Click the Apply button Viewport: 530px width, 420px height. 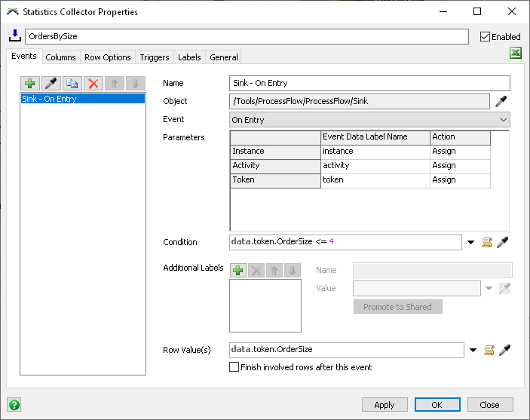pyautogui.click(x=384, y=405)
